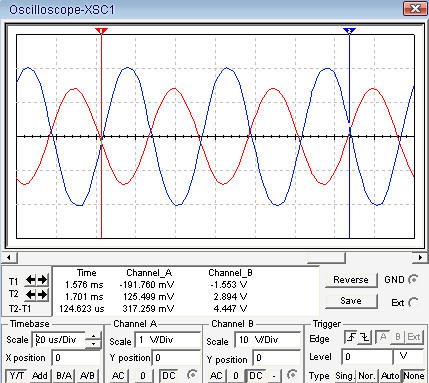Viewport: 429px width, 383px height.
Task: Click Channel A Scale input field
Action: click(x=168, y=340)
